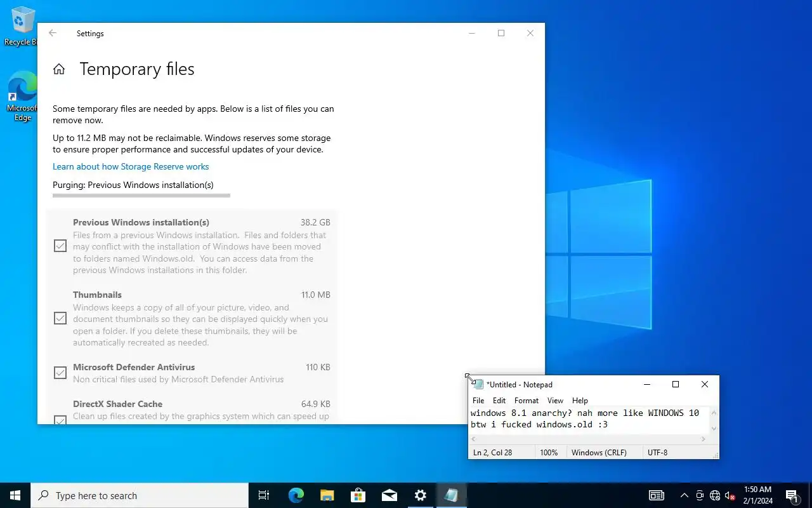Toggle Microsoft Defender Antivirus checkbox
This screenshot has width=812, height=508.
pos(60,373)
